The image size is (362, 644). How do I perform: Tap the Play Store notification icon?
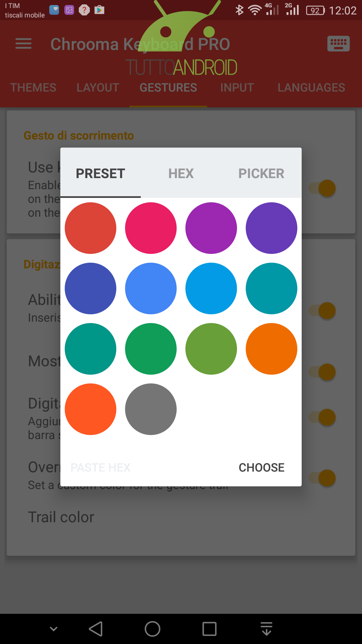[x=99, y=10]
